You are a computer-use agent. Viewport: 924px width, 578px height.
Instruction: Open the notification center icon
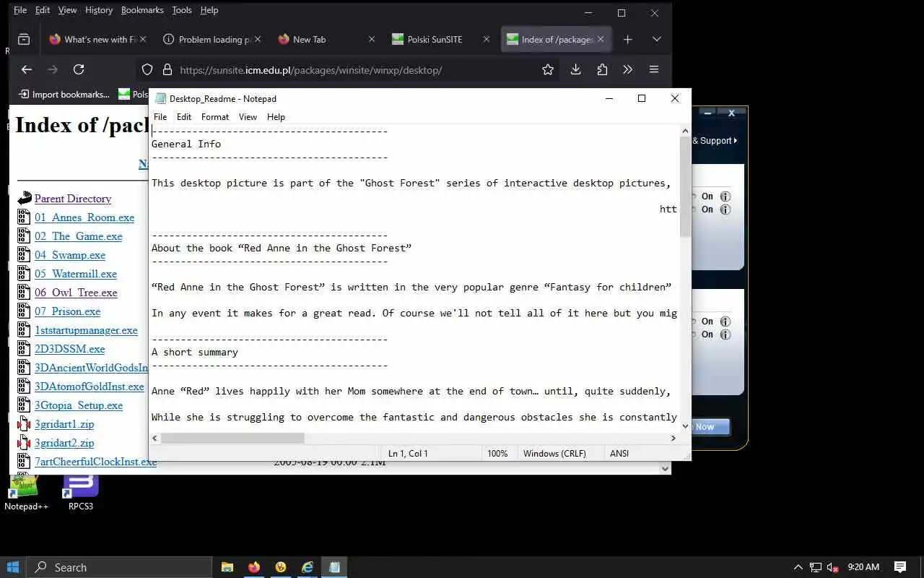(x=900, y=567)
